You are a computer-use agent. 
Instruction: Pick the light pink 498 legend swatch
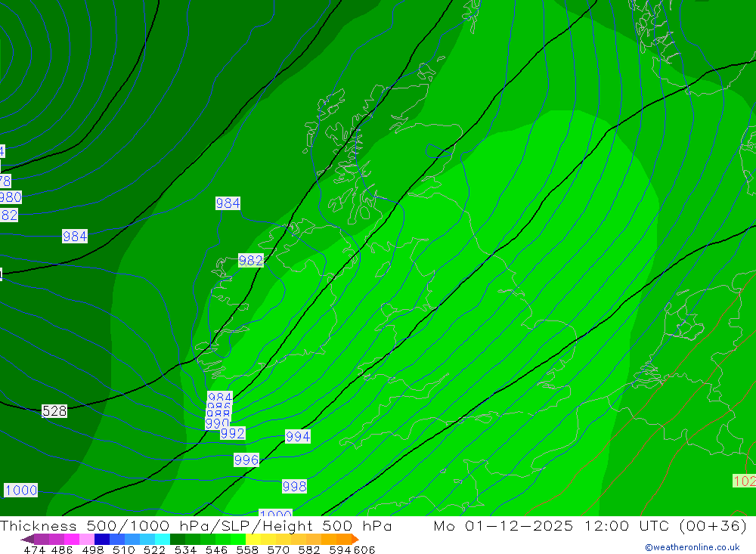pyautogui.click(x=87, y=539)
